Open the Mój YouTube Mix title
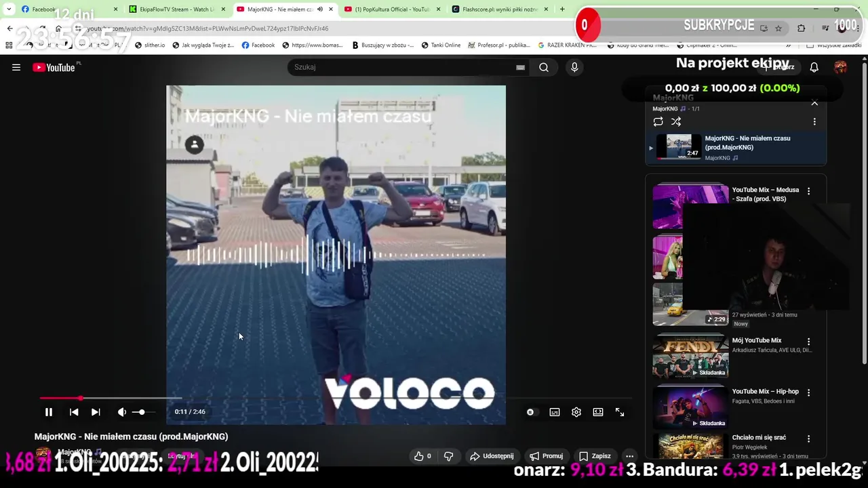868x488 pixels. click(757, 340)
